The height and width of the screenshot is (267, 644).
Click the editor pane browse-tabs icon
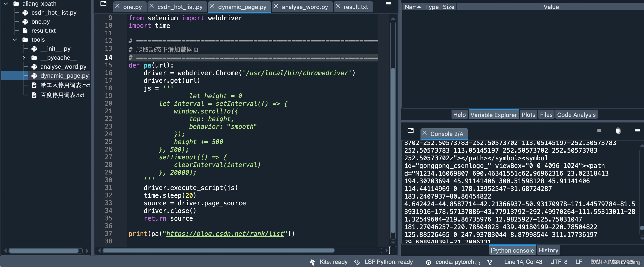tap(103, 4)
